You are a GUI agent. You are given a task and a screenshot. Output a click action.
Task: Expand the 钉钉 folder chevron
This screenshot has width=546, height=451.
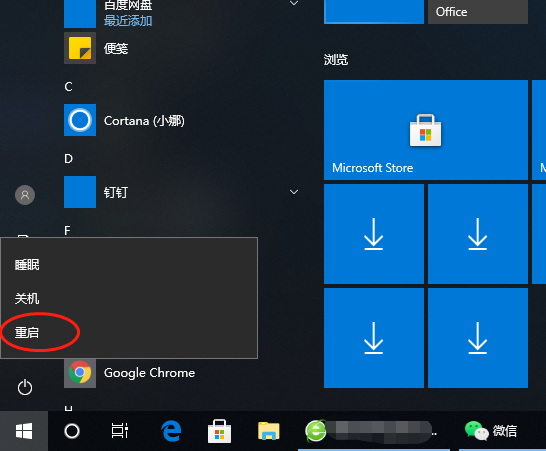pos(294,192)
